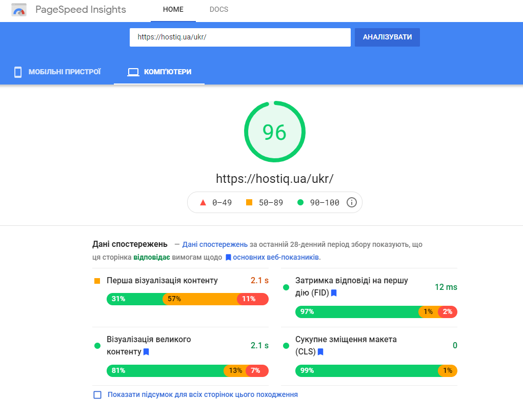The height and width of the screenshot is (420, 523).
Task: Click the bookmark icon next to FID
Action: 334,293
